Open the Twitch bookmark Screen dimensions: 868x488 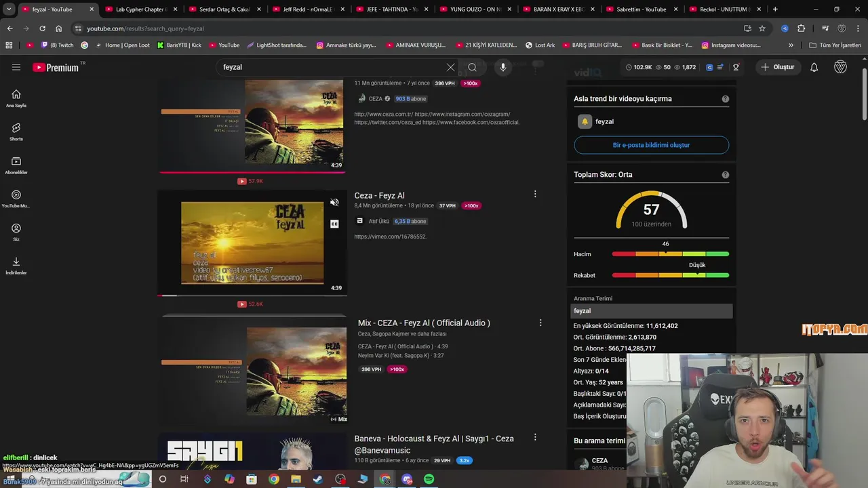[x=58, y=45]
